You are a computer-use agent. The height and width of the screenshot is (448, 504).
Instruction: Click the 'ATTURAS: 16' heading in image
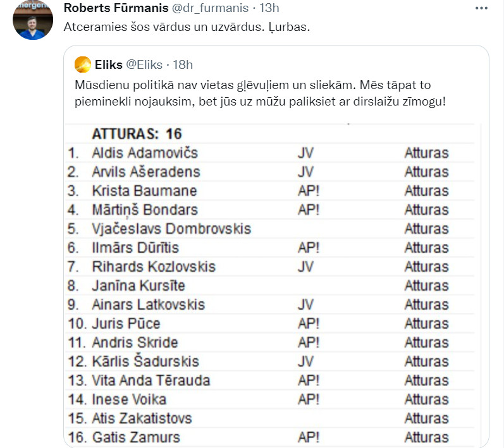point(137,133)
